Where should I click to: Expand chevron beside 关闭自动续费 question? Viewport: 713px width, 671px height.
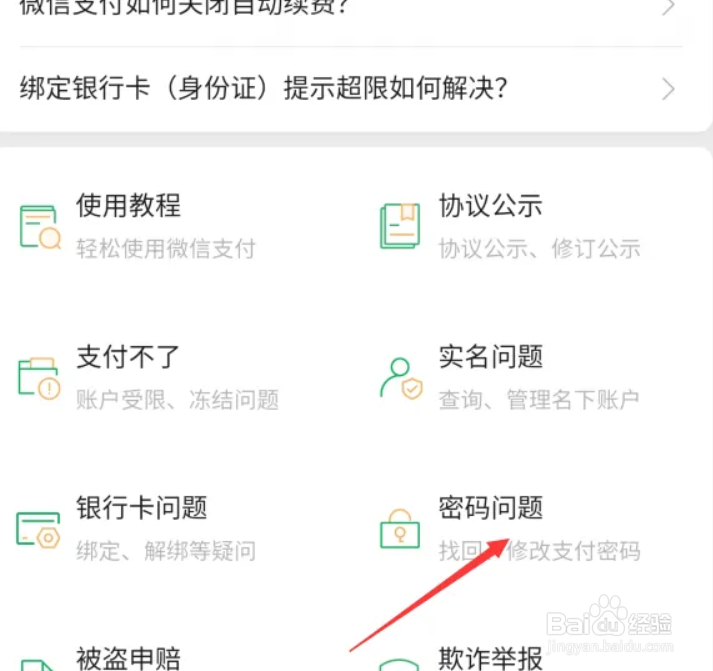click(x=668, y=7)
